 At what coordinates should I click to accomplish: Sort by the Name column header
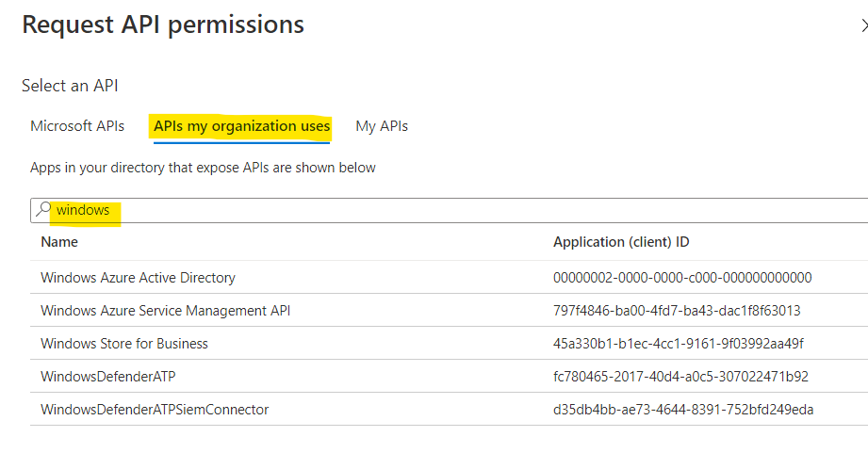[59, 242]
